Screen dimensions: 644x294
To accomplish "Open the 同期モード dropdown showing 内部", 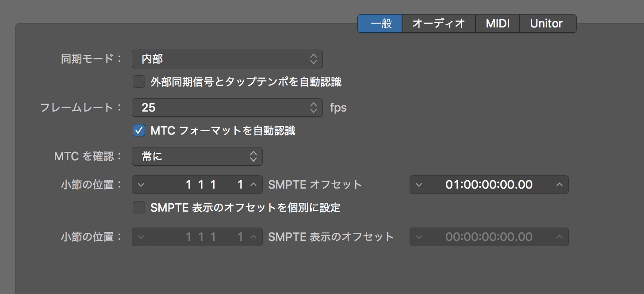I will [227, 59].
